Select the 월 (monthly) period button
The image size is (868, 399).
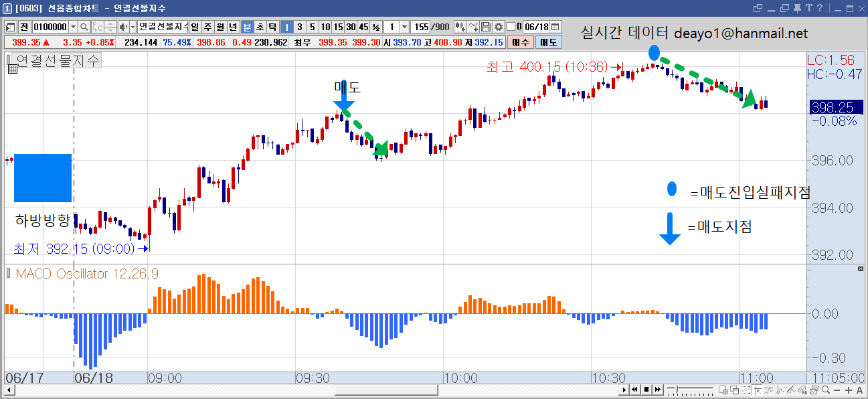(x=220, y=27)
